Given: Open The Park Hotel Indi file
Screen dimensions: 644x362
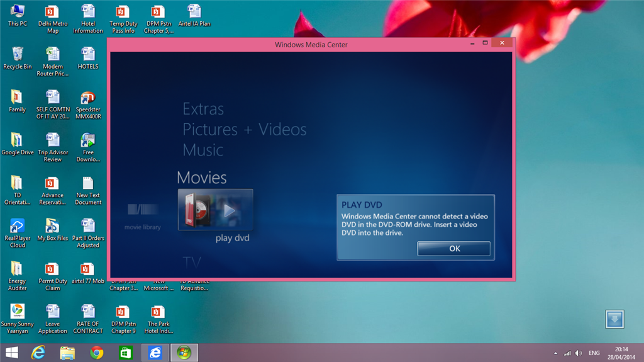Looking at the screenshot, I should [x=158, y=319].
